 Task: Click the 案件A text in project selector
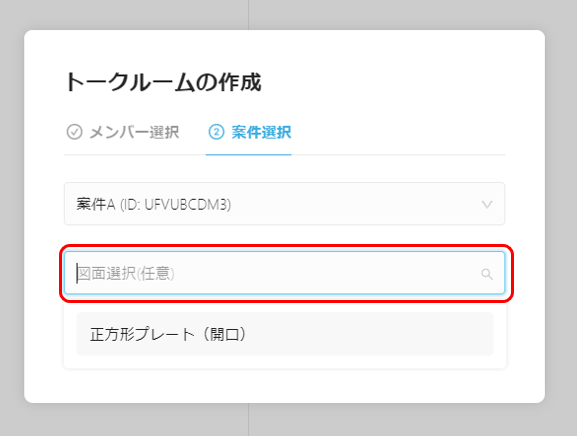96,205
